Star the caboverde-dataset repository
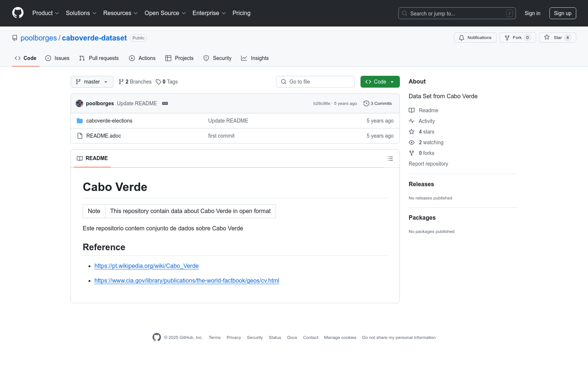Image resolution: width=588 pixels, height=368 pixels. pyautogui.click(x=557, y=38)
